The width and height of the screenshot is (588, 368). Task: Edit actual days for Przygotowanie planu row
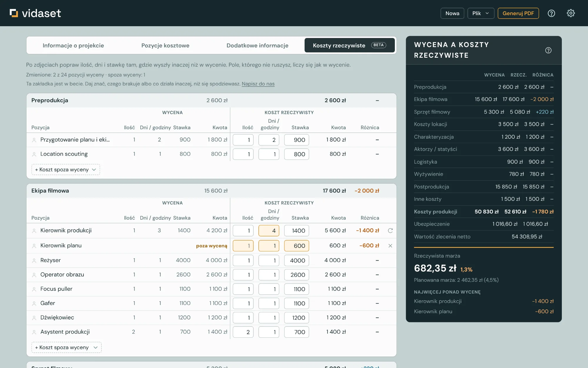(x=269, y=140)
